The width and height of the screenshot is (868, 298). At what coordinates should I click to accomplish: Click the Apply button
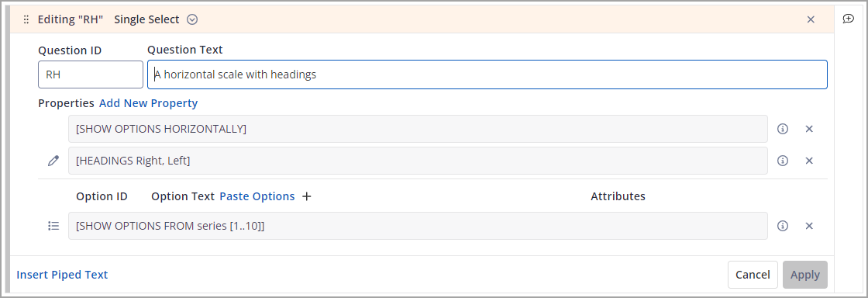pos(805,275)
